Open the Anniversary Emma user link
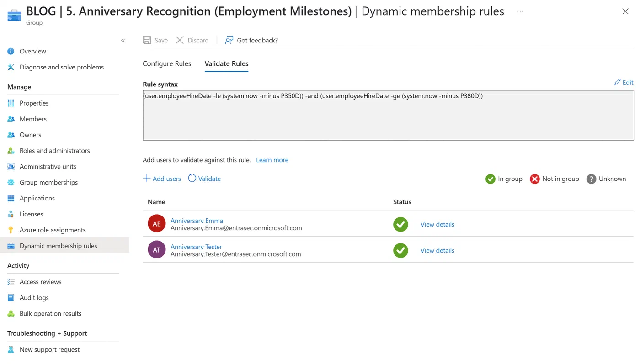 [197, 221]
